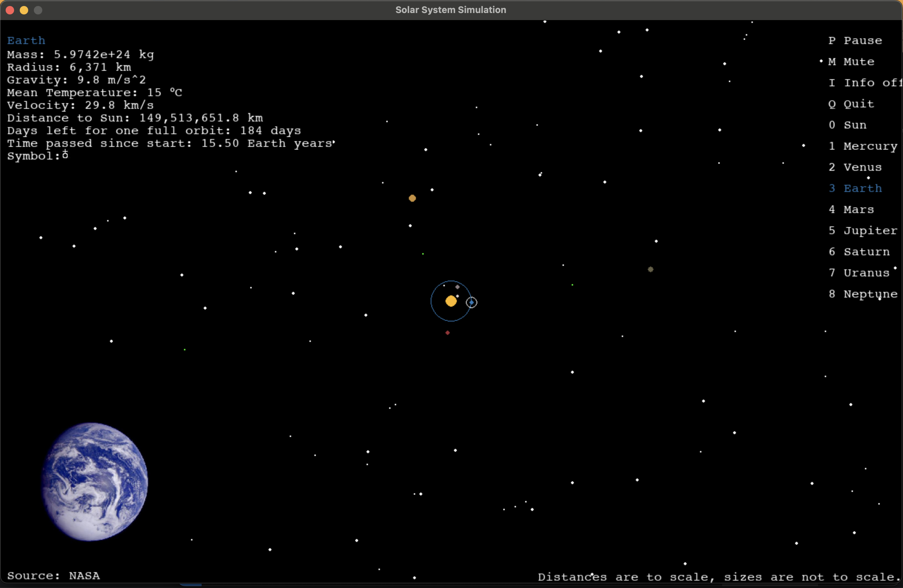Click the large Earth photo
Image resolution: width=903 pixels, height=588 pixels.
pyautogui.click(x=95, y=481)
